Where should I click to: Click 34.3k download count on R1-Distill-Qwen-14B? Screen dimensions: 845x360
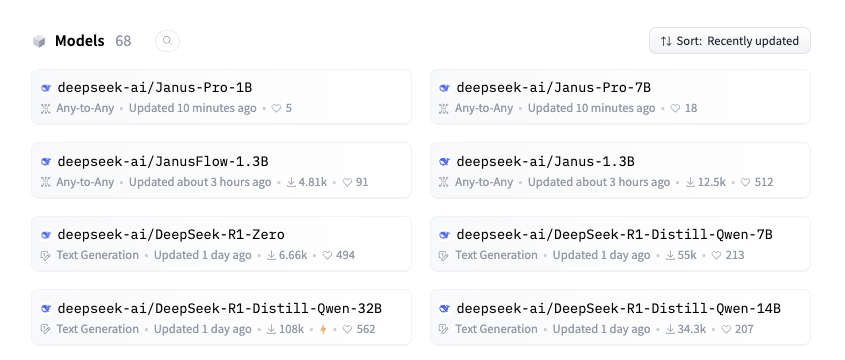tap(692, 329)
